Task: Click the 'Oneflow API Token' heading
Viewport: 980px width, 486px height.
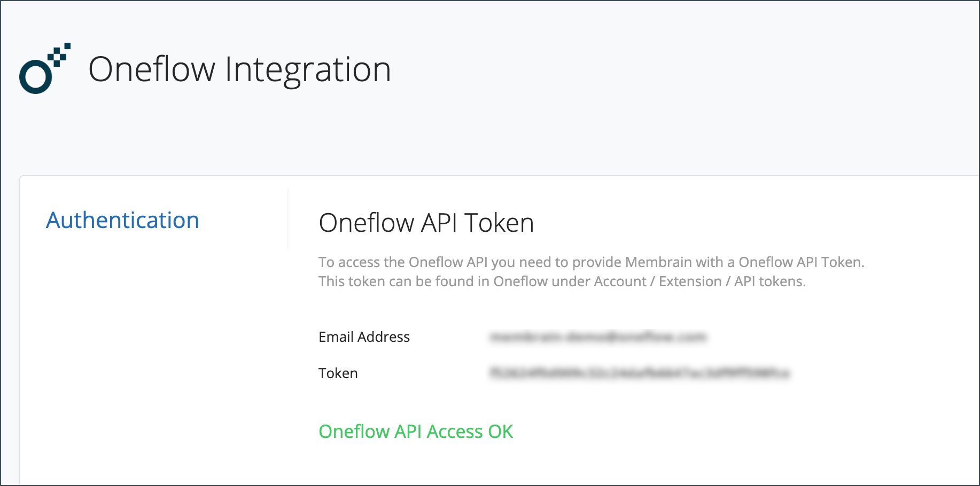Action: (426, 223)
